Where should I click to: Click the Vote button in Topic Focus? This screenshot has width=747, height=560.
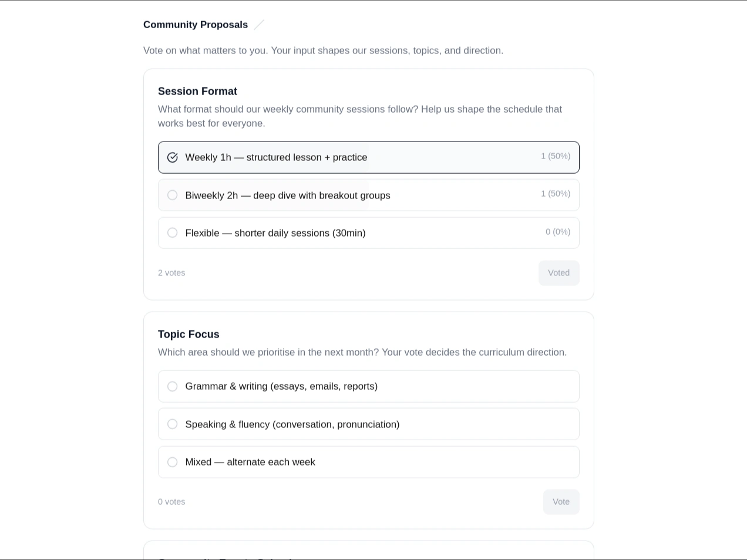coord(561,502)
